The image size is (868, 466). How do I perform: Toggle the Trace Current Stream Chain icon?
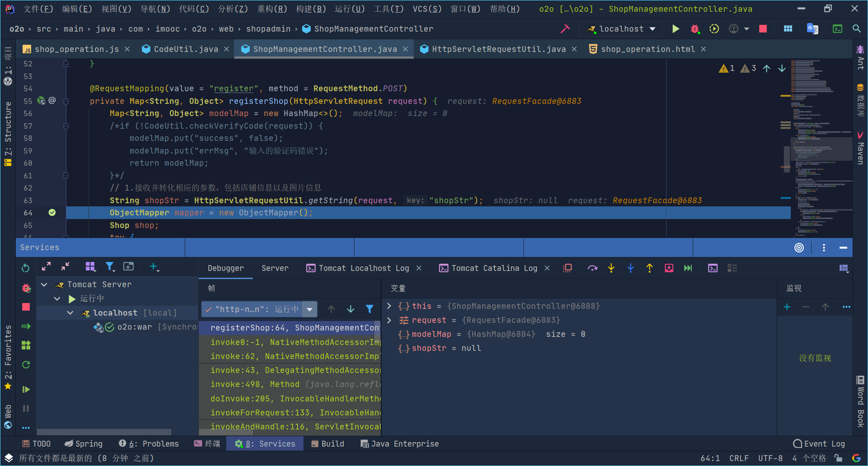coord(732,268)
